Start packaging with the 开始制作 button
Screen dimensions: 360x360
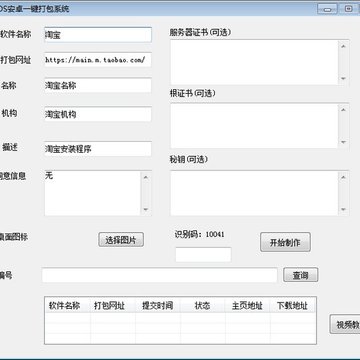point(285,242)
